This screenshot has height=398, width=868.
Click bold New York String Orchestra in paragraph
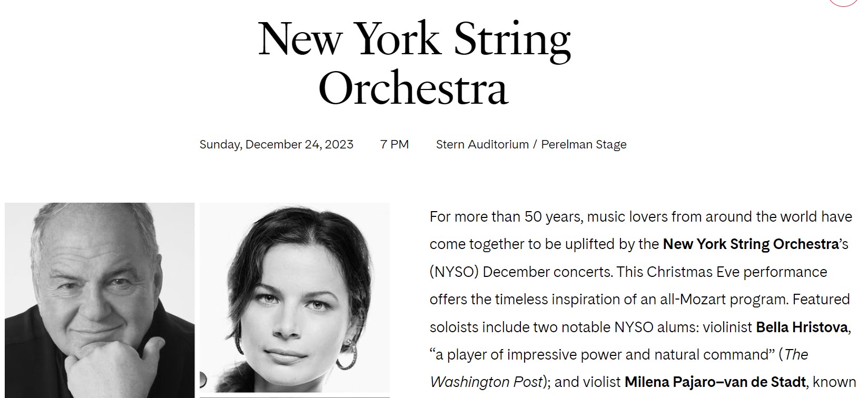750,244
